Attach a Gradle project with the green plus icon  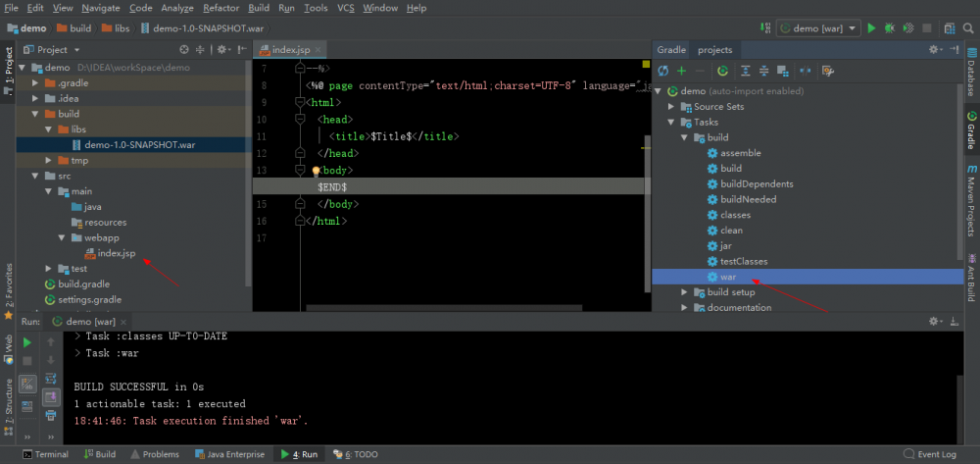pyautogui.click(x=681, y=71)
